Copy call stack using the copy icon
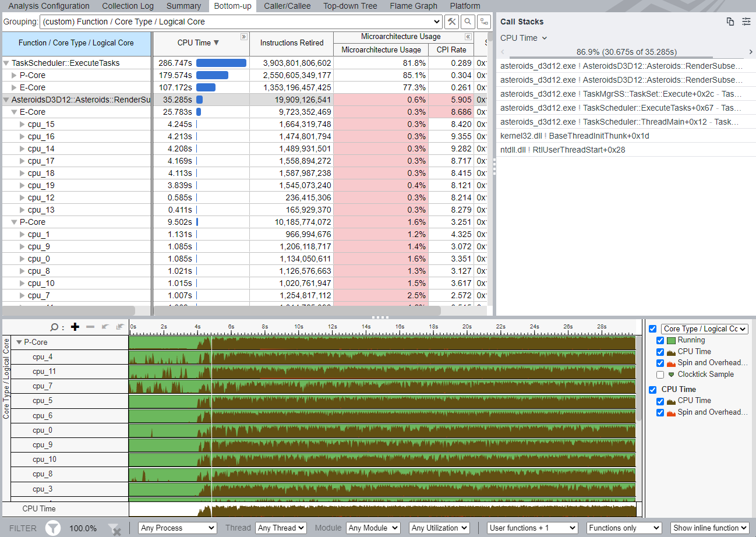Image resolution: width=756 pixels, height=537 pixels. click(730, 22)
